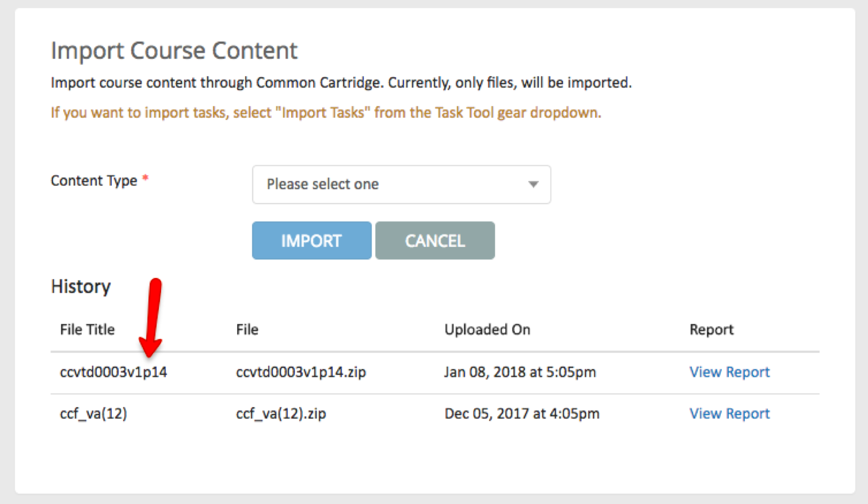Click the Jan 08, 2018 upload date

click(520, 372)
